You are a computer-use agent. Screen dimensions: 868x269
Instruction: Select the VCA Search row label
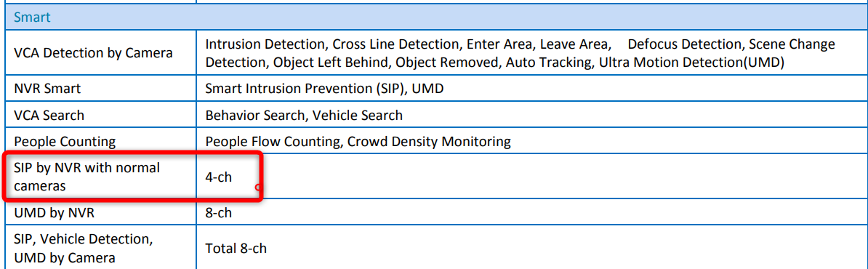pos(49,115)
